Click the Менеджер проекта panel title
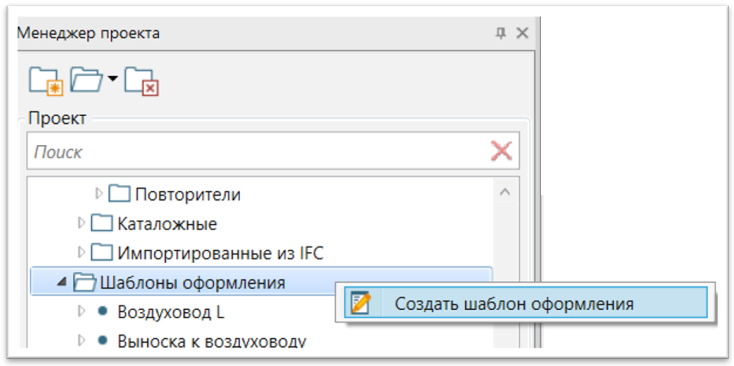The image size is (734, 366). point(88,33)
